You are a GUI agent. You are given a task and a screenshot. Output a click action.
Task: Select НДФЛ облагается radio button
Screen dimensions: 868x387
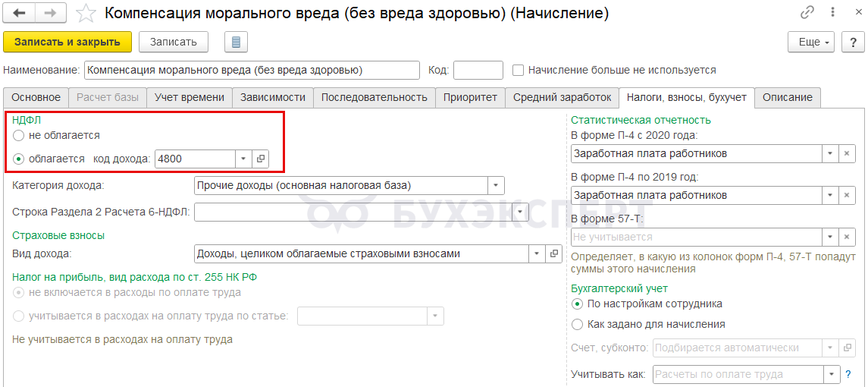pyautogui.click(x=18, y=159)
